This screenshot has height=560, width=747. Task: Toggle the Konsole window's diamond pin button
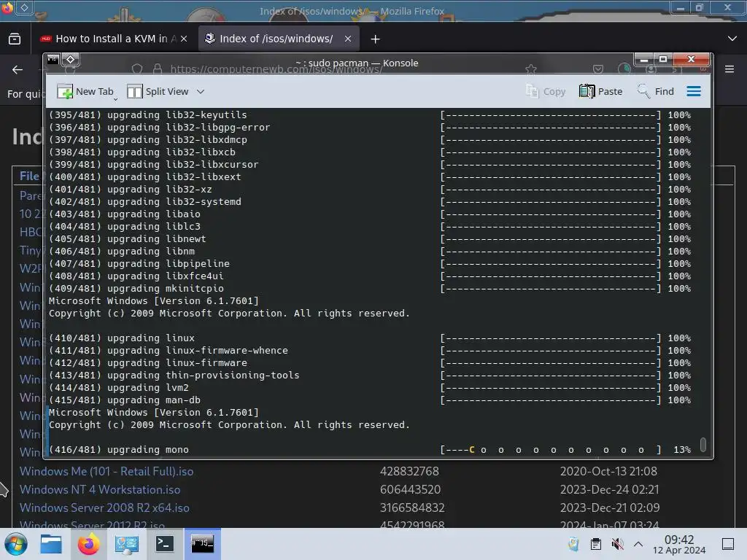point(71,60)
